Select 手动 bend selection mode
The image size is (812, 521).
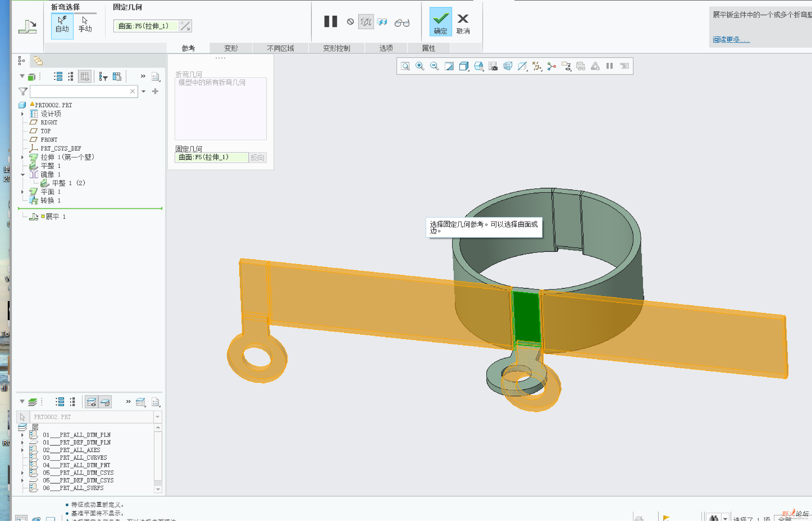click(85, 25)
